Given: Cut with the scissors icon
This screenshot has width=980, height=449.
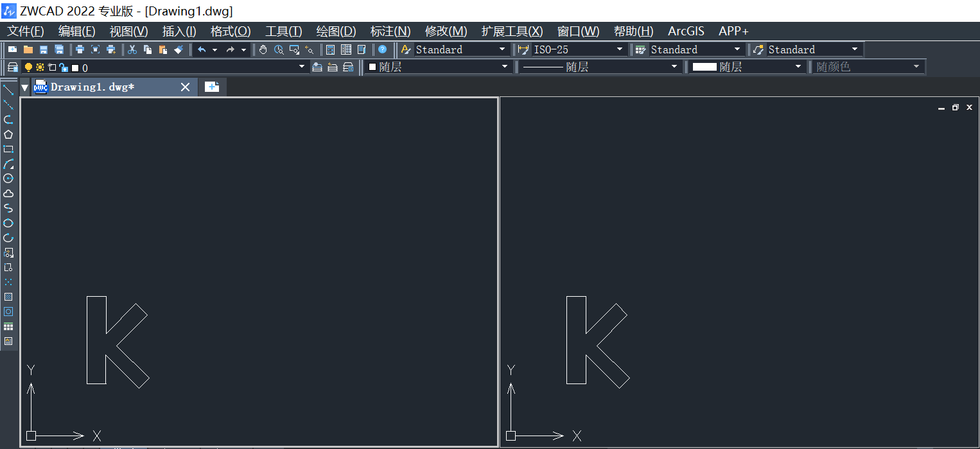Looking at the screenshot, I should point(132,49).
